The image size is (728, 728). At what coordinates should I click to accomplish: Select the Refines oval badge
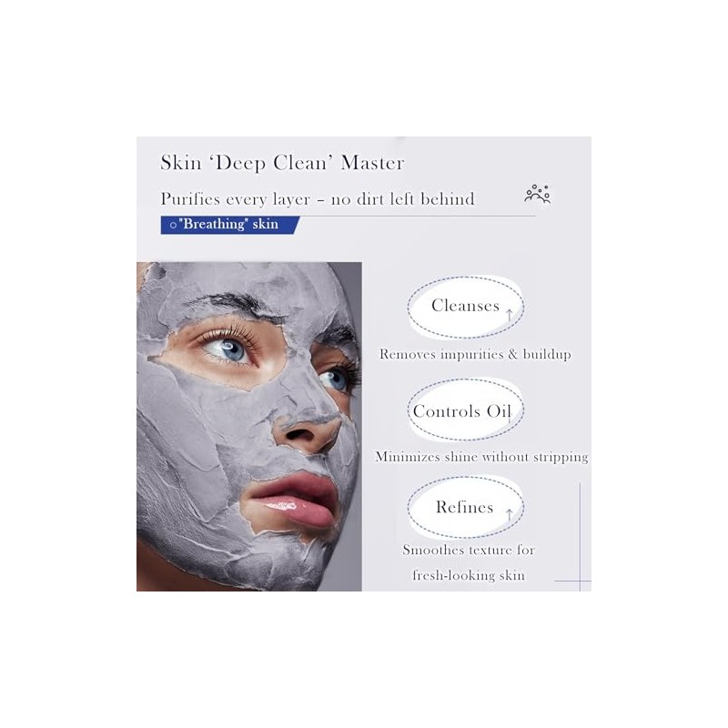[466, 508]
